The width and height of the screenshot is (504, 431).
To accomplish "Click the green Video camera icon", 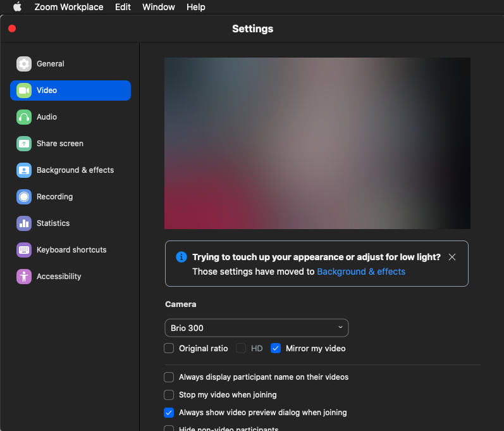I will (x=24, y=91).
